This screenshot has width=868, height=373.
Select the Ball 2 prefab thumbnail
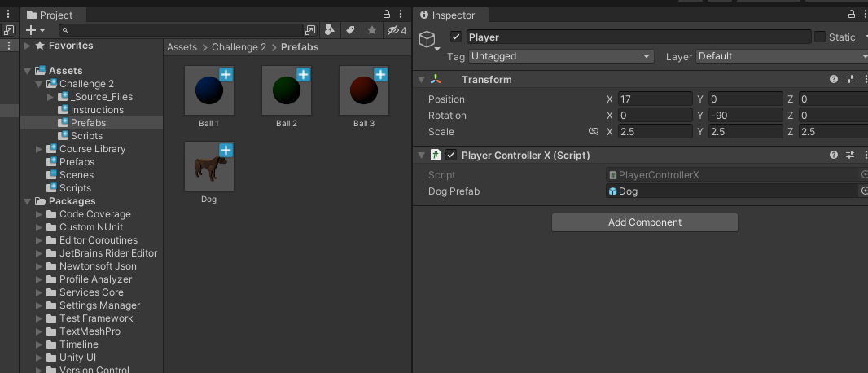(287, 90)
